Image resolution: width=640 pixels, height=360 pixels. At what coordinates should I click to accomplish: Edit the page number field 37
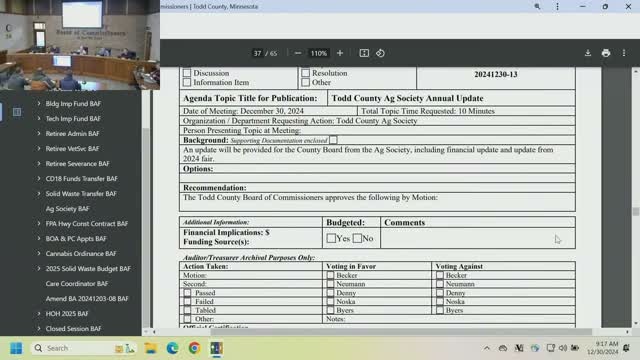(257, 53)
